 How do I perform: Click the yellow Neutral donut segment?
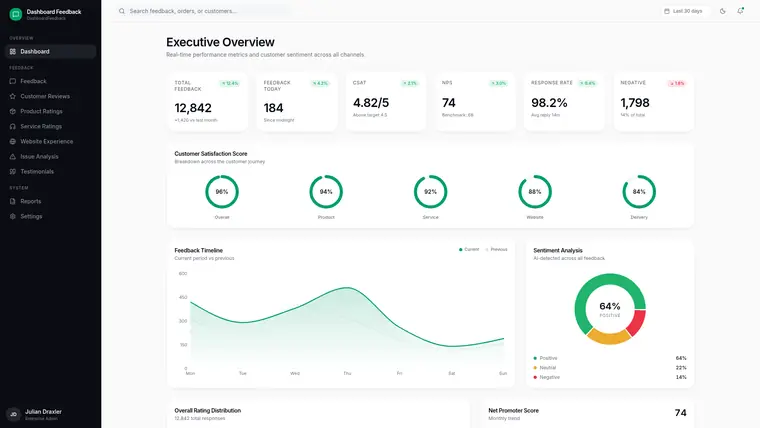[x=608, y=338]
